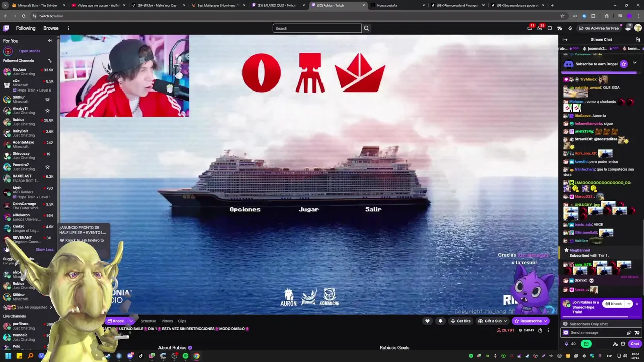
Task: Open the moderation sword icon next to settings
Action: [x=615, y=344]
